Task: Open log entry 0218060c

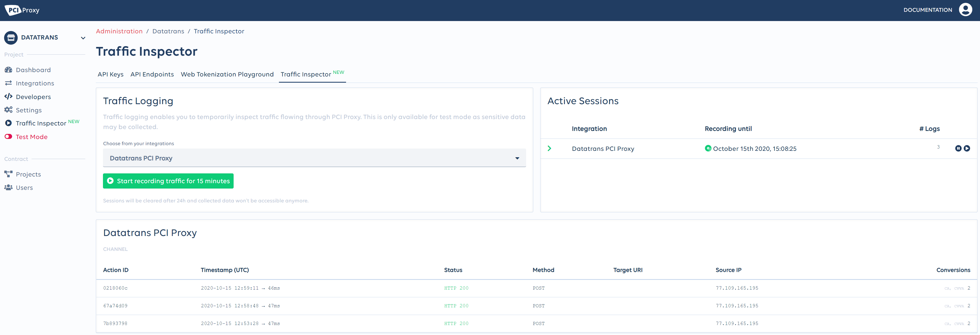Action: (115, 288)
